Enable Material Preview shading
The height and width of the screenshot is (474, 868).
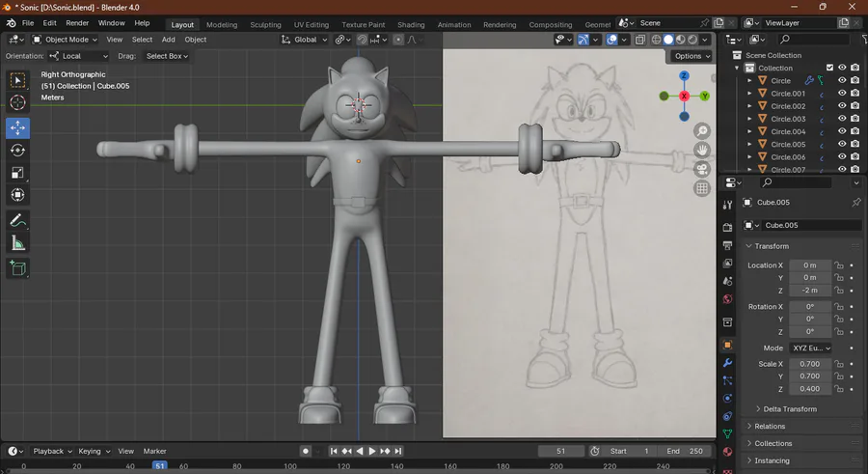680,40
